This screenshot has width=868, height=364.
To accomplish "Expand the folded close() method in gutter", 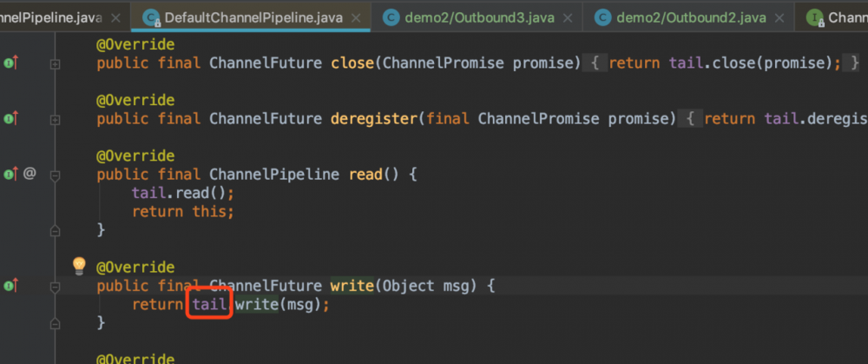I will [56, 63].
